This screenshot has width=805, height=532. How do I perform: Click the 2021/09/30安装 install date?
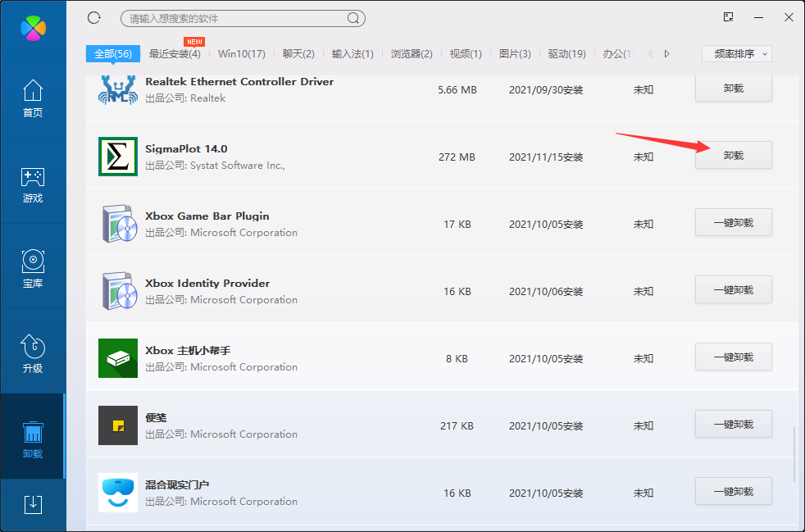click(546, 90)
